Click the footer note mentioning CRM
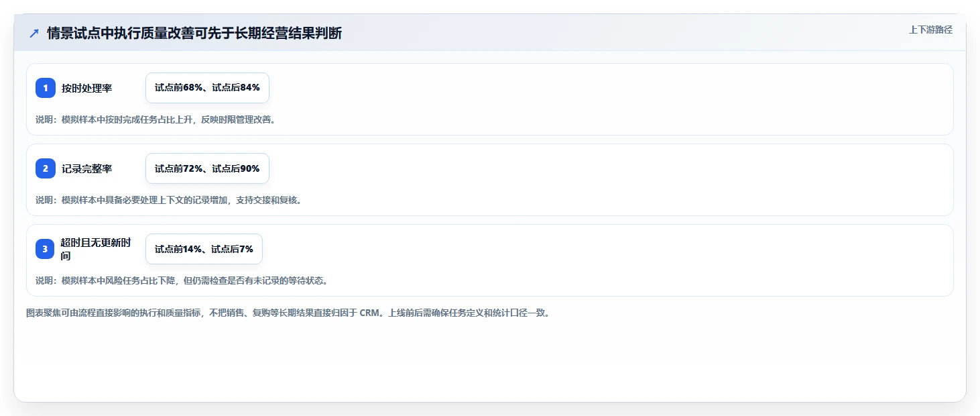980x416 pixels. click(288, 313)
